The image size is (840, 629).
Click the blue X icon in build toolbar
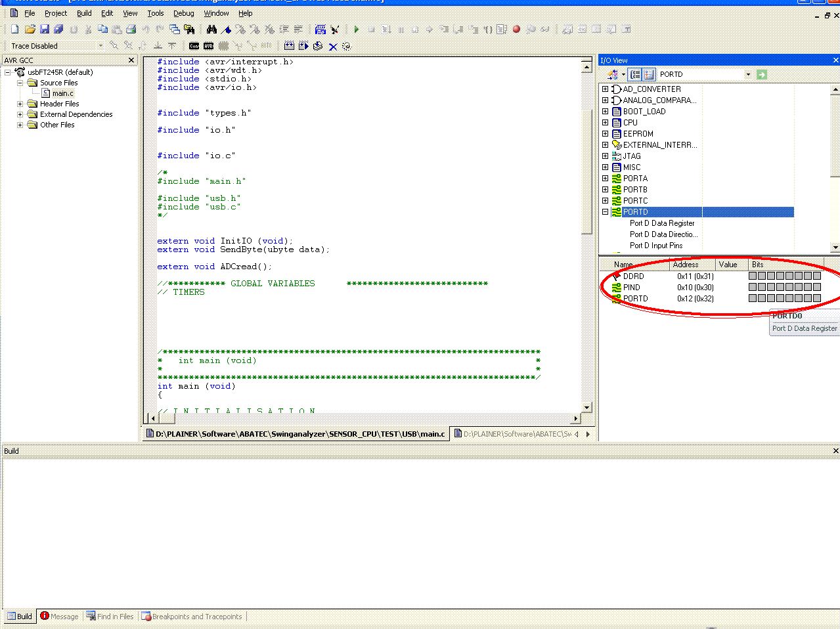point(333,46)
